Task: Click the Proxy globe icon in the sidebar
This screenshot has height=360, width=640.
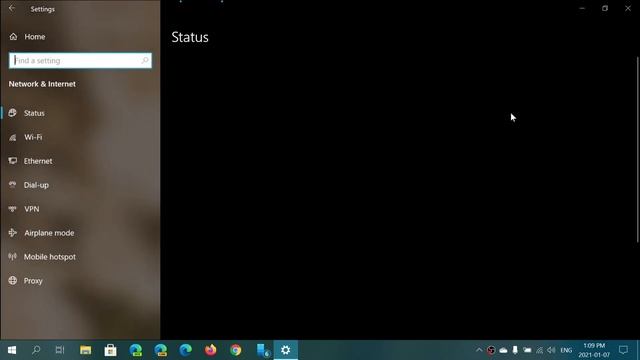Action: point(13,281)
